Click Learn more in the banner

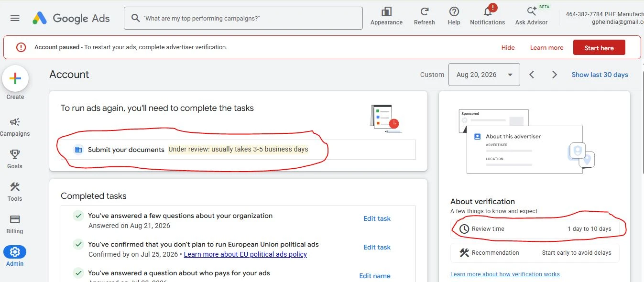[546, 48]
